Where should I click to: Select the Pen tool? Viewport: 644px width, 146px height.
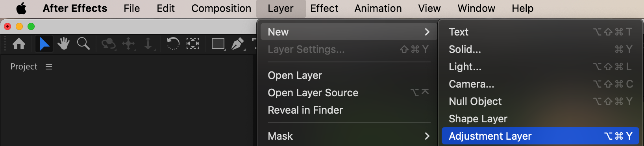[238, 43]
